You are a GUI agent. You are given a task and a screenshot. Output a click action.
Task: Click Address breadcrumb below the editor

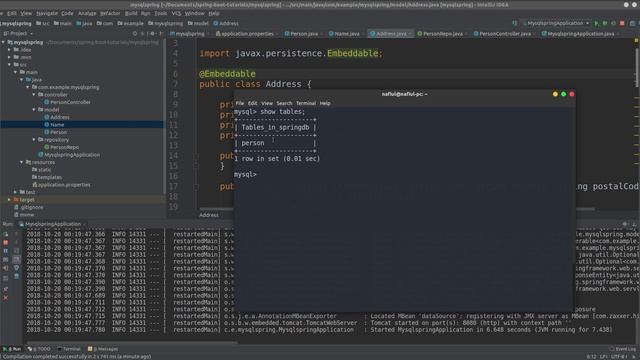[209, 215]
